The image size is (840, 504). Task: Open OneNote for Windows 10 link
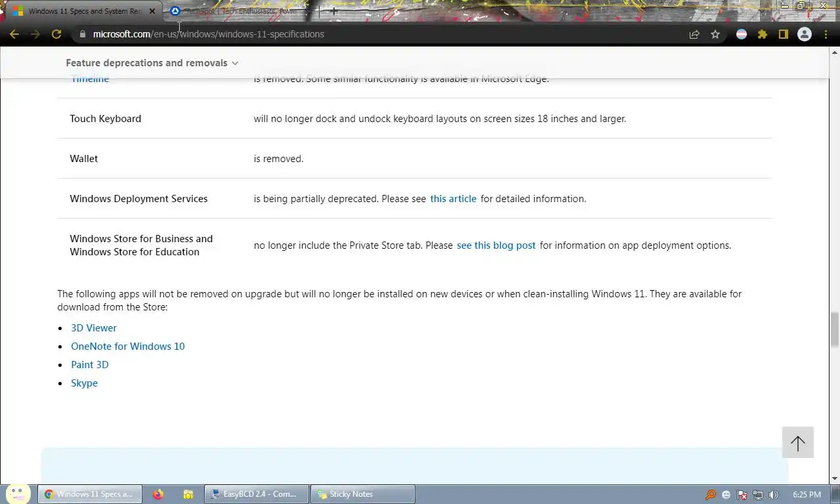coord(128,346)
